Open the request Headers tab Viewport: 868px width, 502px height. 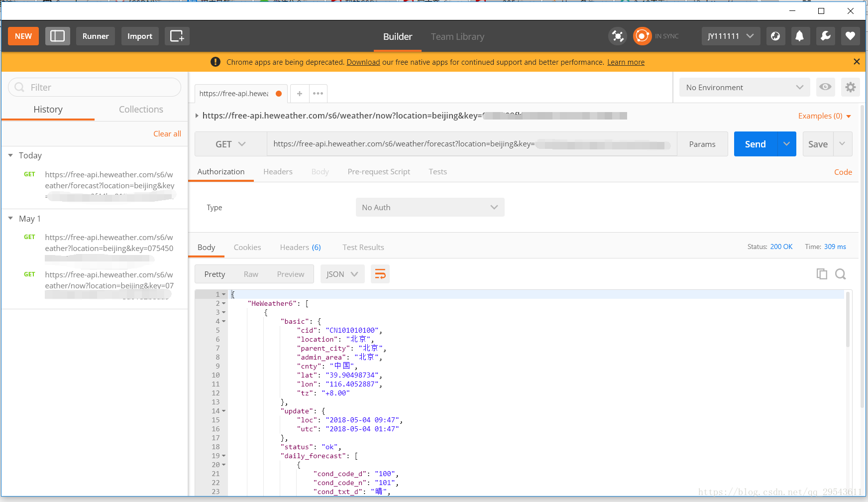click(278, 171)
